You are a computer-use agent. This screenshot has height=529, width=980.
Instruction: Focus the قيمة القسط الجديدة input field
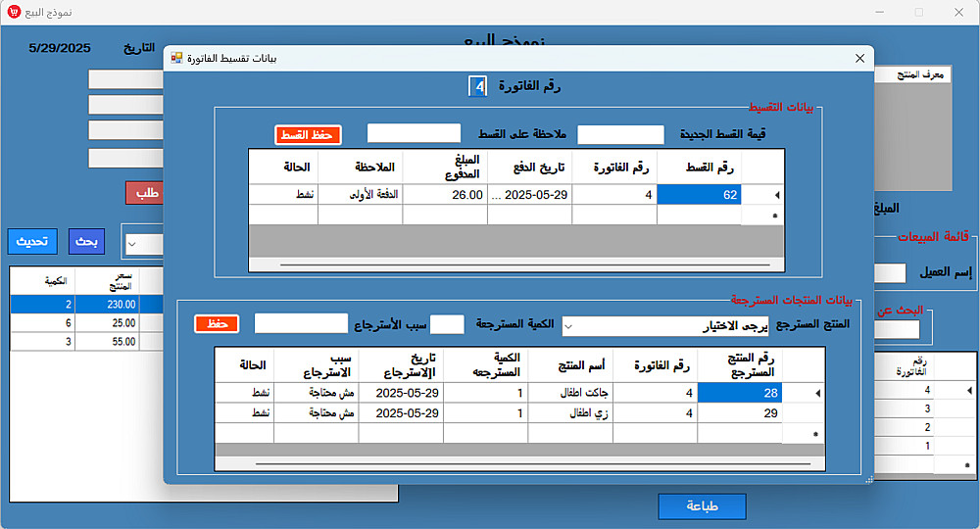coord(620,134)
